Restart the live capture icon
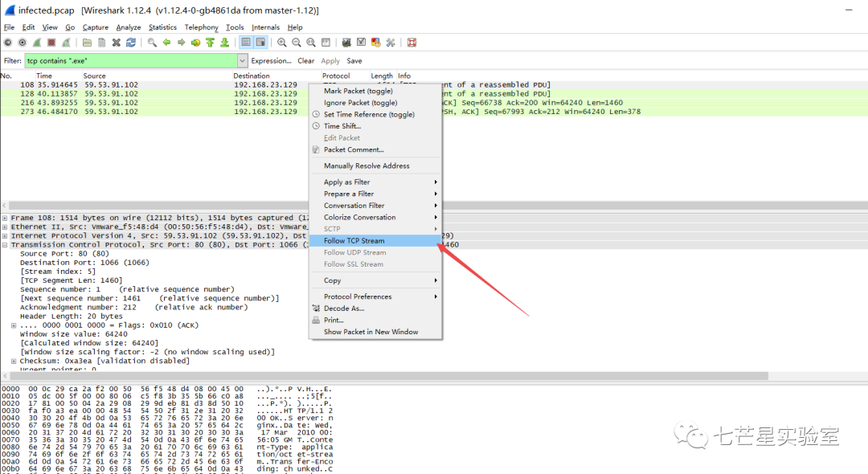 click(x=66, y=43)
